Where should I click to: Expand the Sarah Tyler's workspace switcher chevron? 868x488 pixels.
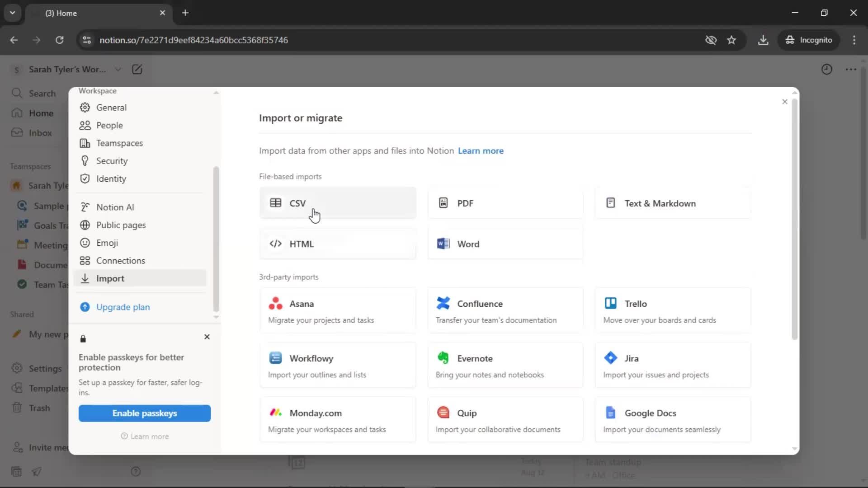coord(118,70)
